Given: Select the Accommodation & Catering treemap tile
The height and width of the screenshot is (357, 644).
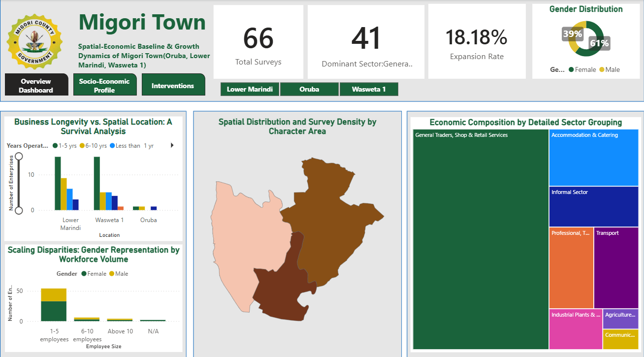Looking at the screenshot, I should (x=594, y=158).
